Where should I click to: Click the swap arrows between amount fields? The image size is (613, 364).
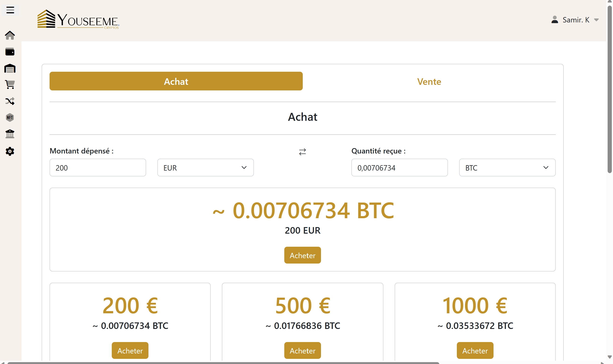point(303,152)
